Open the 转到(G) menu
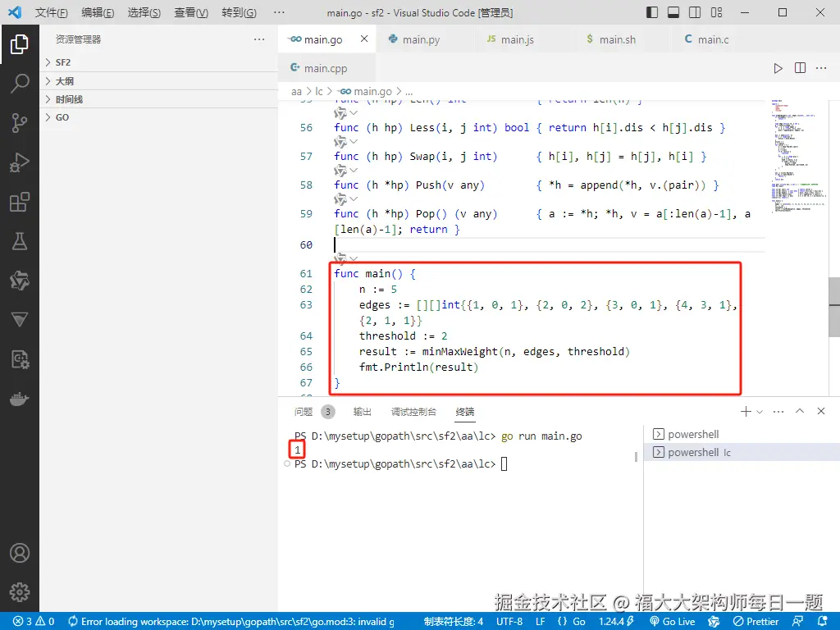 click(239, 12)
